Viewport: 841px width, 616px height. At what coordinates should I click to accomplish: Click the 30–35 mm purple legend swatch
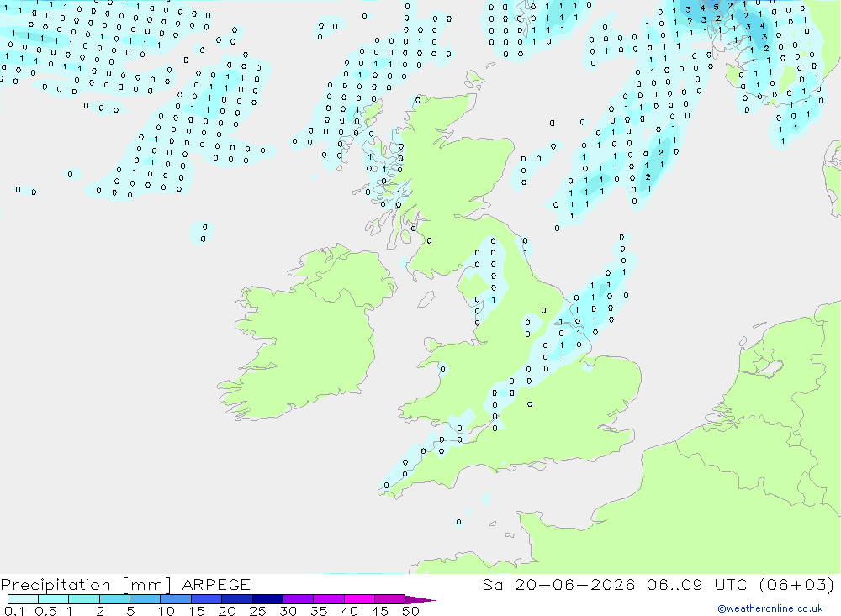[299, 599]
